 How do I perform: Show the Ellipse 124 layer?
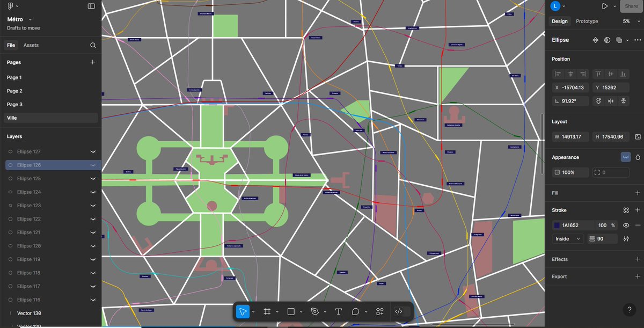(92, 192)
